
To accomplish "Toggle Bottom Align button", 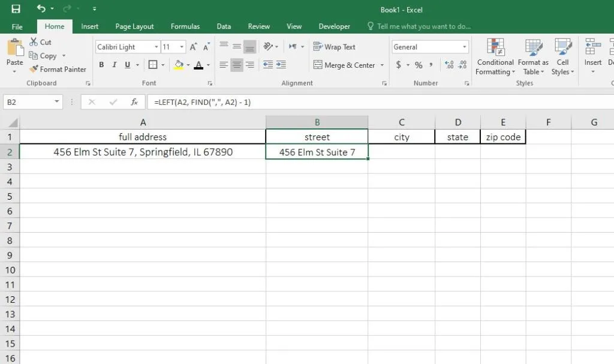I will coord(250,46).
